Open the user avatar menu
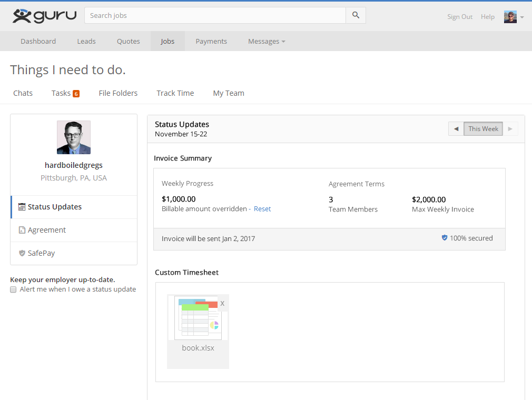Image resolution: width=532 pixels, height=400 pixels. 510,17
